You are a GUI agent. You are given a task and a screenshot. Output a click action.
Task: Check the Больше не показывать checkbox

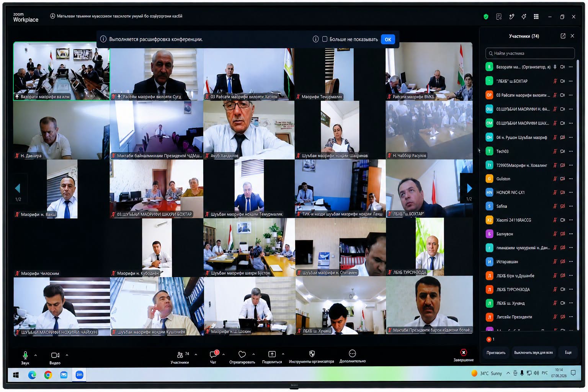(325, 39)
